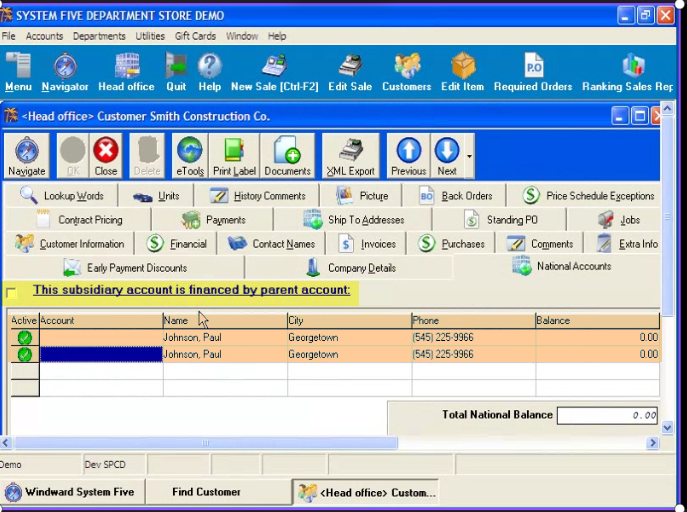
Task: Switch to Standing PO tab
Action: coord(500,219)
